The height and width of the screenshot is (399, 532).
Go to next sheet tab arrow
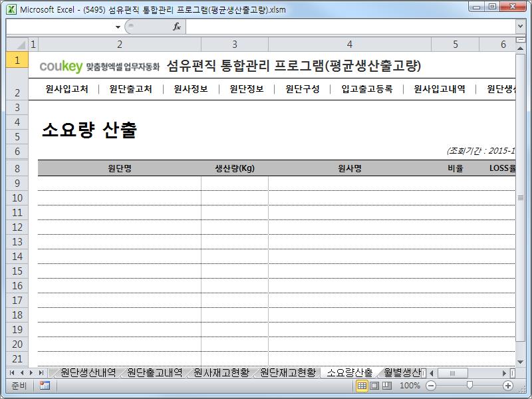click(x=31, y=373)
